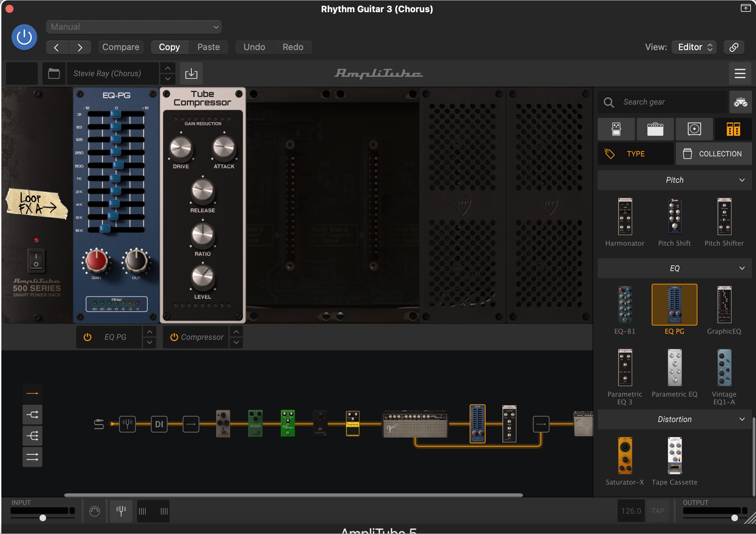
Task: Select the rack gear tab
Action: click(733, 129)
